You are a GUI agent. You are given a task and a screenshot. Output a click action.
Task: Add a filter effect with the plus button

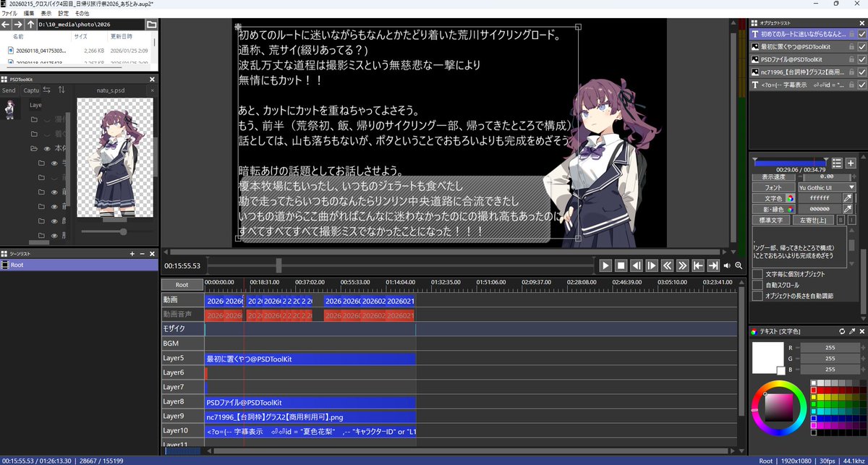[851, 163]
